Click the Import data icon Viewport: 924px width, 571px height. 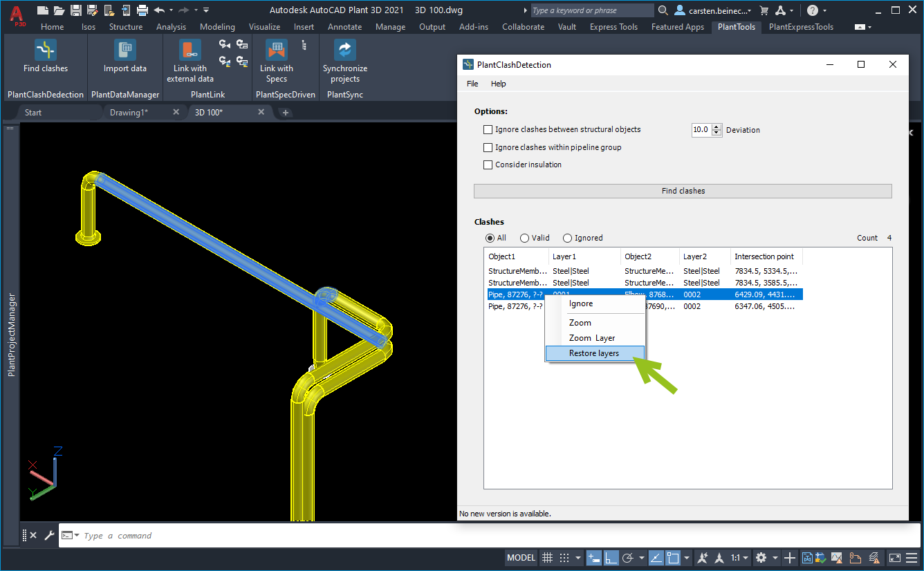click(x=125, y=50)
